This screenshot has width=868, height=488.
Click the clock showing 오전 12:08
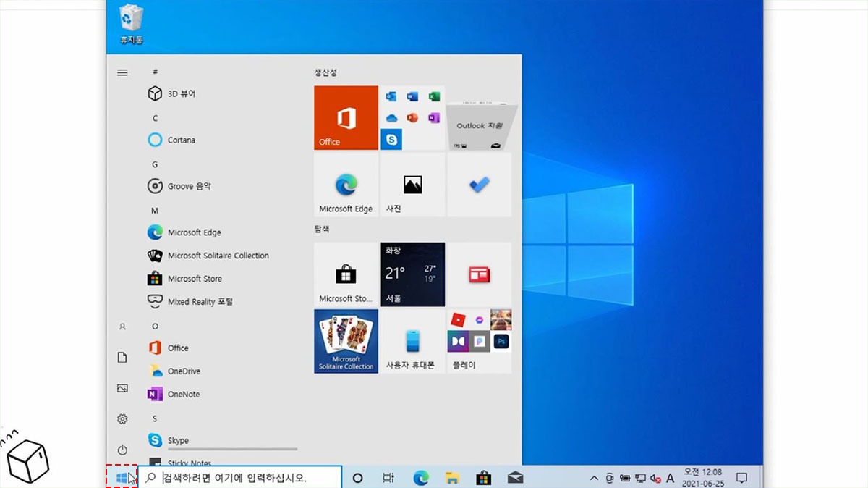pyautogui.click(x=703, y=477)
